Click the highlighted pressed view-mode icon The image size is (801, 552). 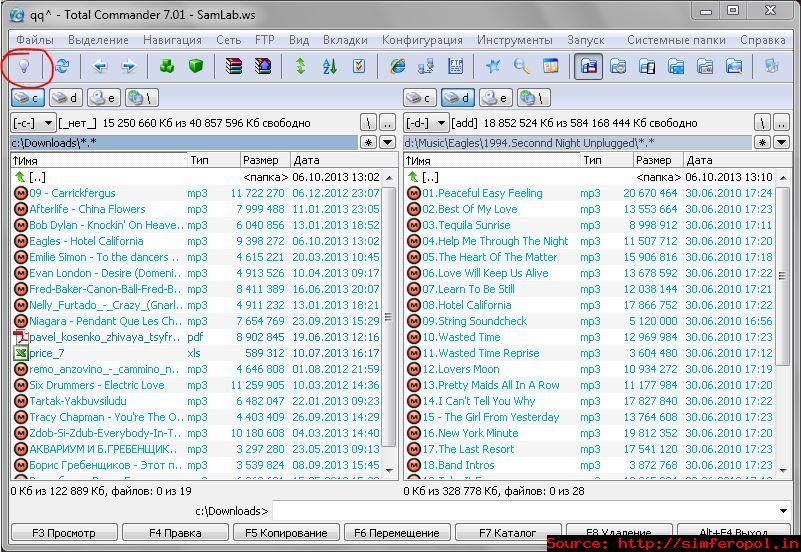pos(588,66)
